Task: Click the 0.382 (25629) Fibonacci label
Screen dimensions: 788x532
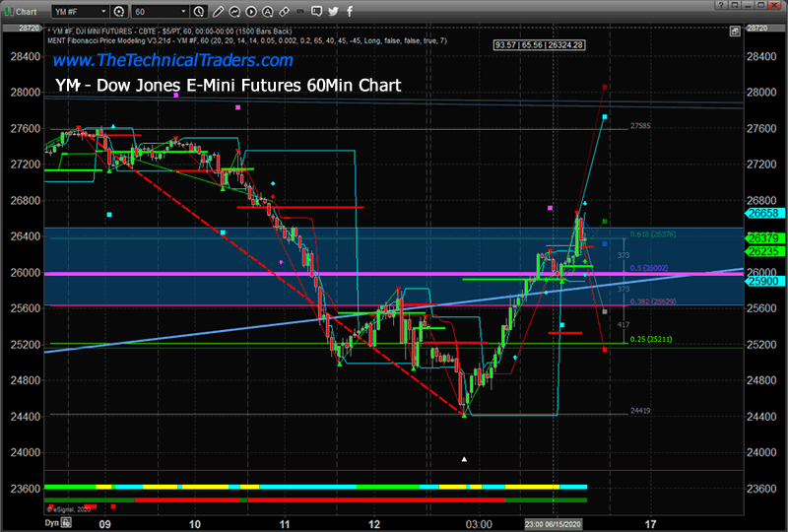Action: tap(653, 301)
